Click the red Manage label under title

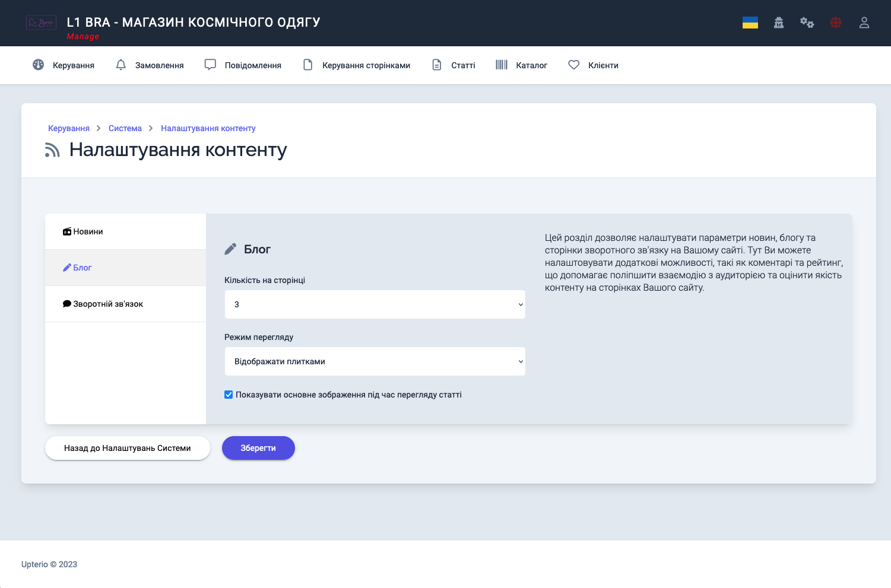tap(83, 36)
